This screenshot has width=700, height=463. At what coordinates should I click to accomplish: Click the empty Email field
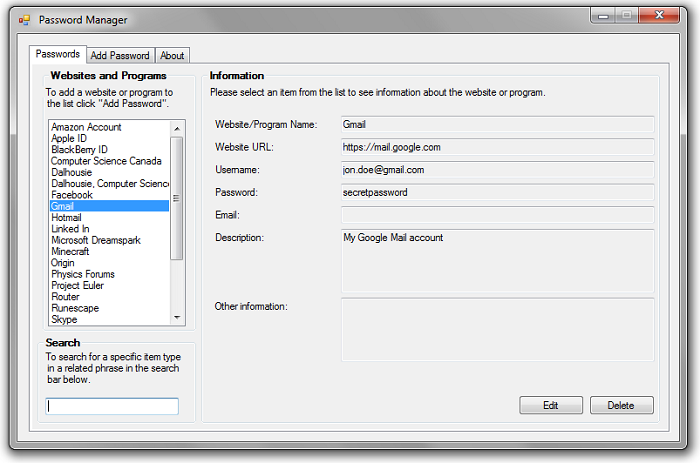tap(498, 215)
